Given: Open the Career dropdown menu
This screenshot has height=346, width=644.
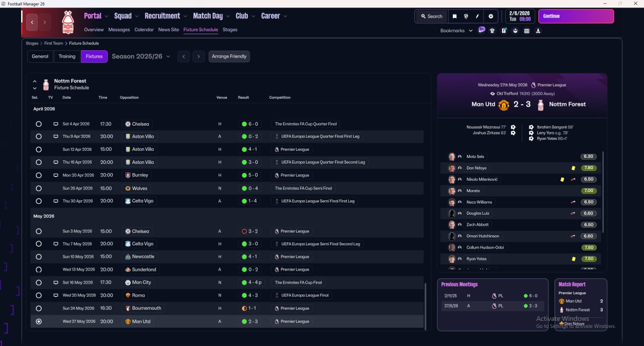Looking at the screenshot, I should 274,16.
